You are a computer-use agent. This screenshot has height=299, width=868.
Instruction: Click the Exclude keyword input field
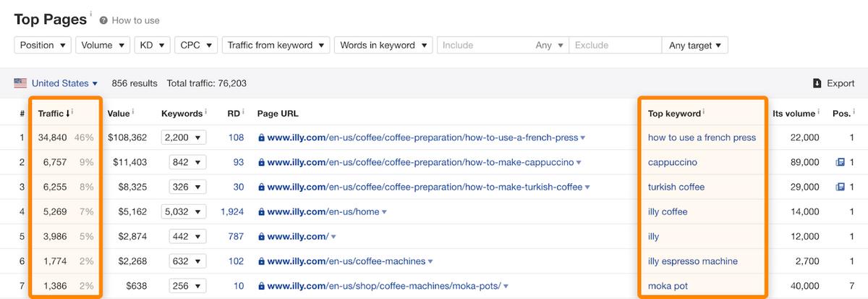615,45
